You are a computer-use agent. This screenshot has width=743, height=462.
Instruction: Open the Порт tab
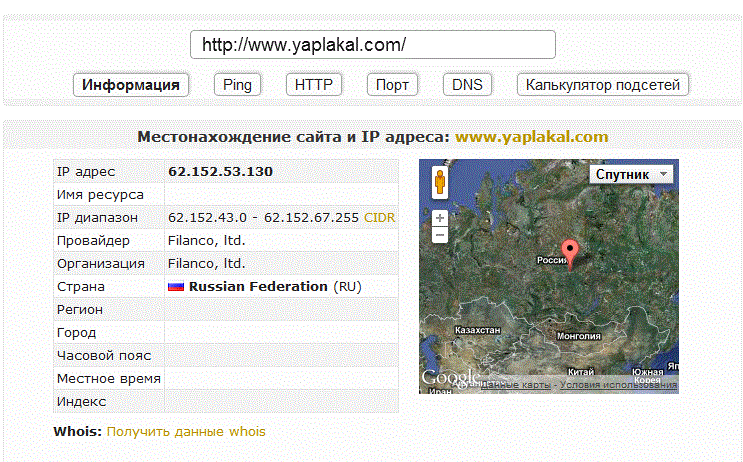[392, 85]
